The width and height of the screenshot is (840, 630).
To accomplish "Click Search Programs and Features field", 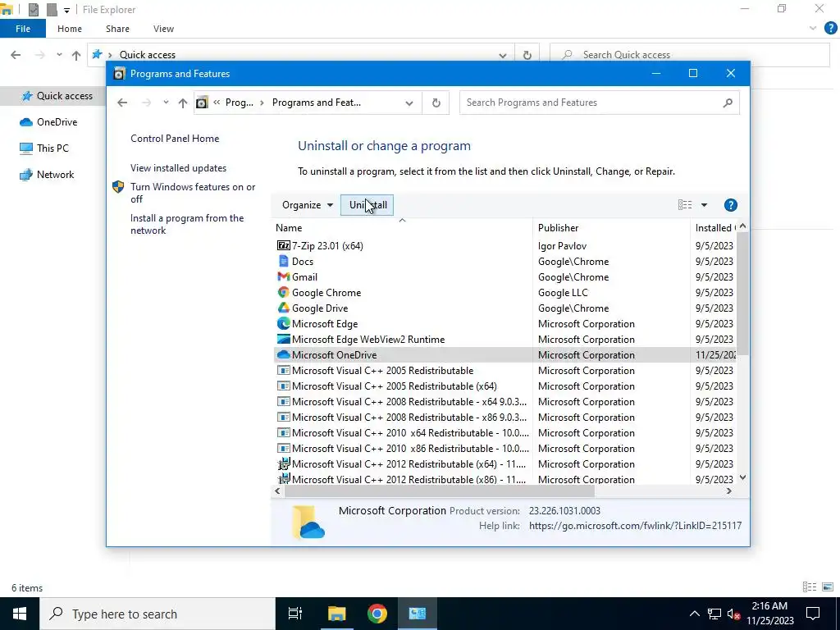I will pos(600,103).
